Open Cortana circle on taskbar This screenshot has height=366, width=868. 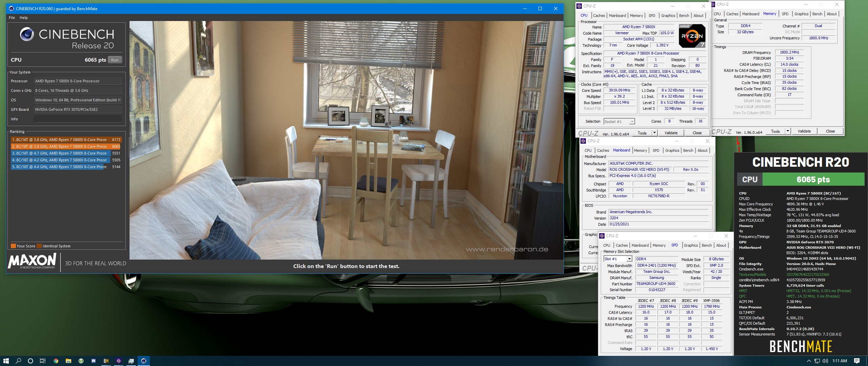coord(31,361)
